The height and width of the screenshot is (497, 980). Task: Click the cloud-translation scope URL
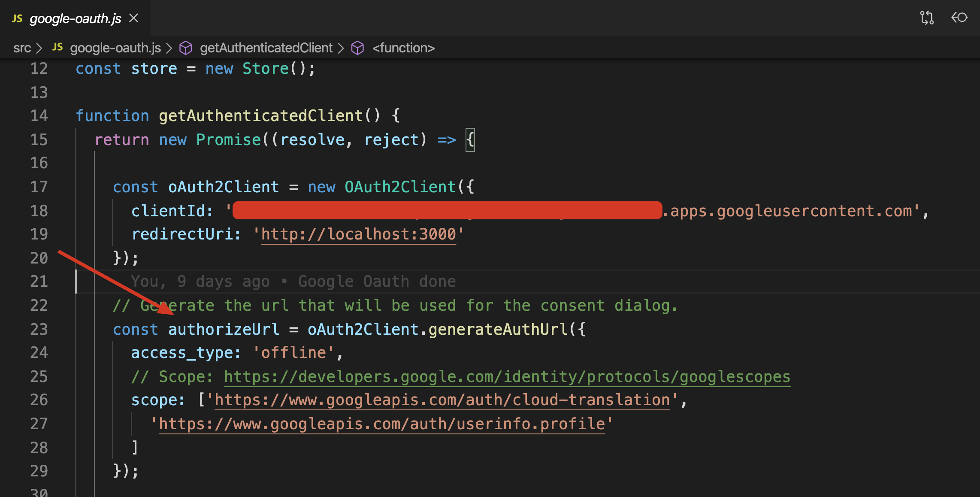[x=442, y=400]
